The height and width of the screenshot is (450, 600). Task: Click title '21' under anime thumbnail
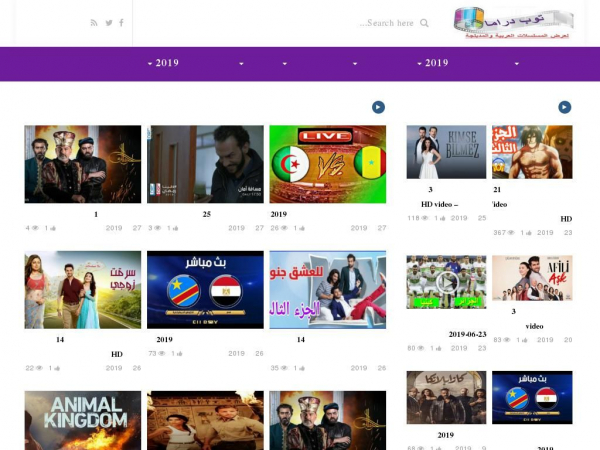[x=497, y=189]
